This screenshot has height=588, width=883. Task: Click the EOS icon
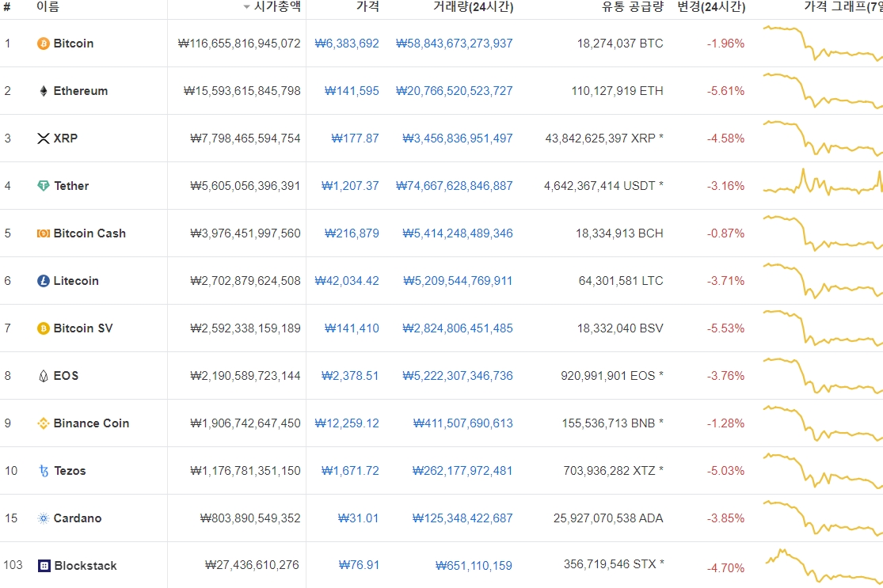[44, 376]
